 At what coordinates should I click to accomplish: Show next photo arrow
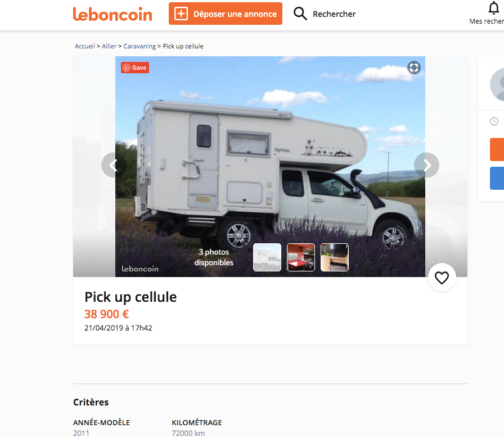pyautogui.click(x=427, y=165)
